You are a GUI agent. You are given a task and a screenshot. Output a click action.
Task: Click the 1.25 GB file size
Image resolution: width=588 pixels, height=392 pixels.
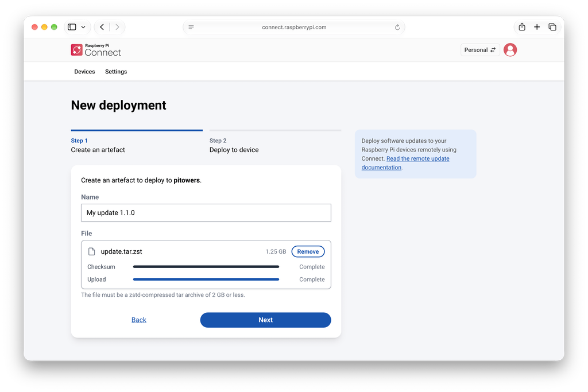point(276,251)
